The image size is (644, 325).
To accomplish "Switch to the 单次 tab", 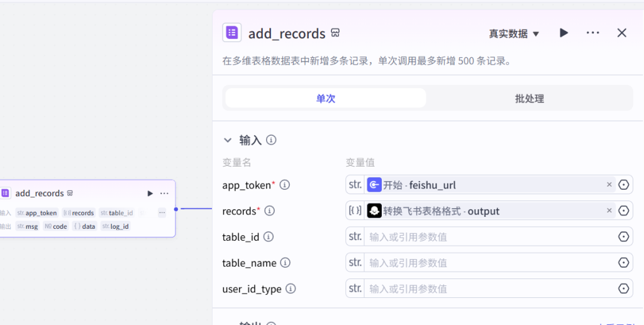I will pos(325,98).
